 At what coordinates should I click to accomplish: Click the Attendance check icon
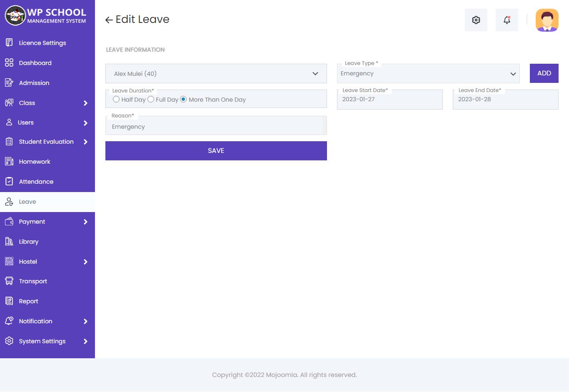(x=9, y=181)
